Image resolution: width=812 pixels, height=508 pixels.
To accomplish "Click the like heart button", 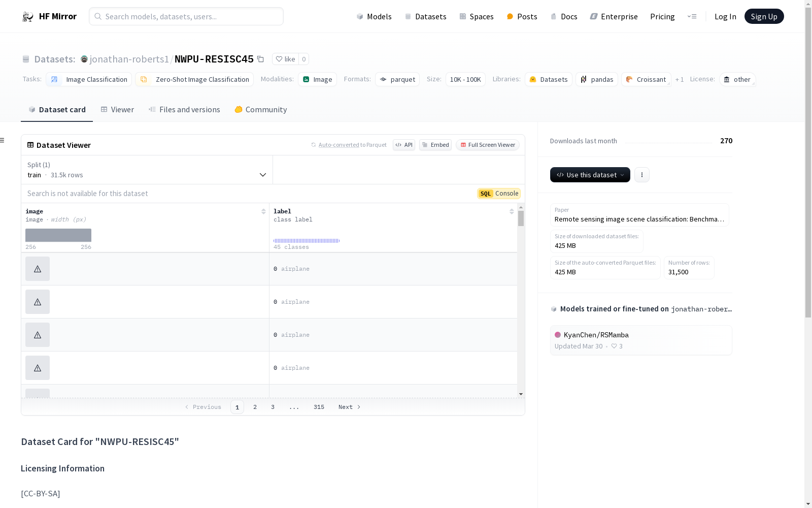I will tap(285, 59).
